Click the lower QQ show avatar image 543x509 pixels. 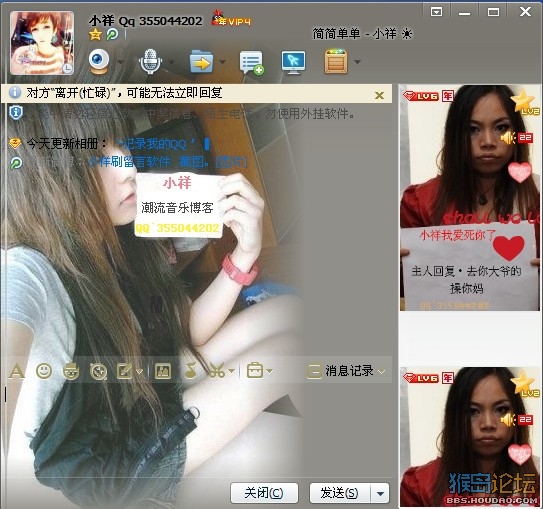[470, 437]
